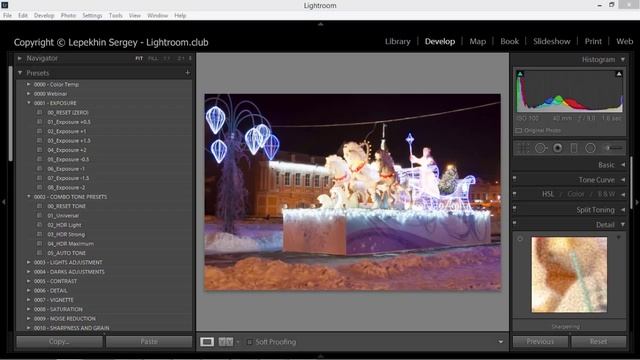
Task: Open the Color tab in HSL panel
Action: [x=576, y=194]
